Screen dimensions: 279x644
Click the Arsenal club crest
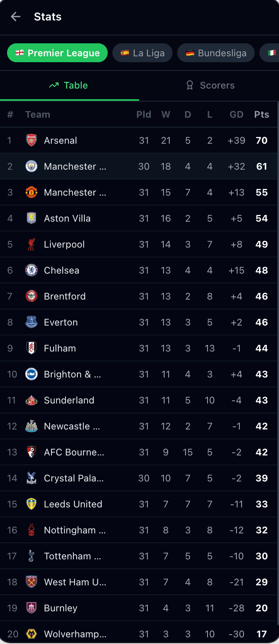click(x=31, y=141)
